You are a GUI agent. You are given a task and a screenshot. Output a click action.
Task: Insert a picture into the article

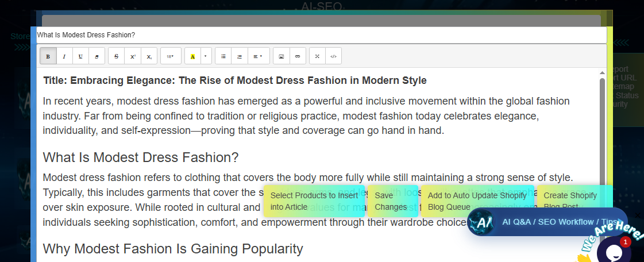pos(281,56)
